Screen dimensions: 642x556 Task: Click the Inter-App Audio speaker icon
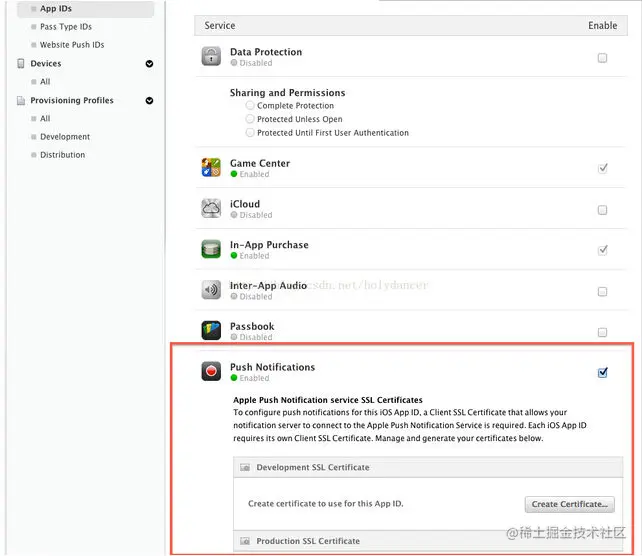(211, 290)
